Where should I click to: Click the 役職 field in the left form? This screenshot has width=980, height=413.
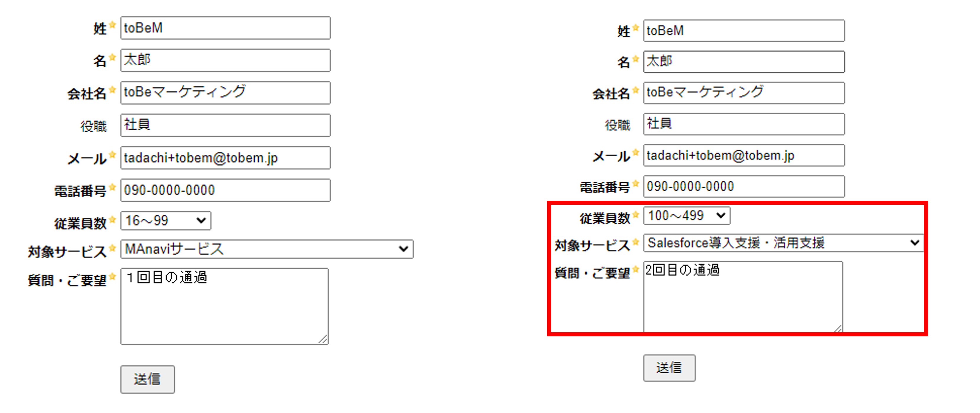(x=225, y=125)
